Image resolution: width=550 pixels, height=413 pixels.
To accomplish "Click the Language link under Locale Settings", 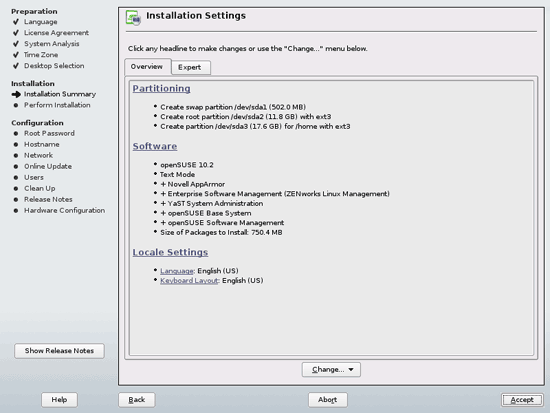I will point(176,271).
